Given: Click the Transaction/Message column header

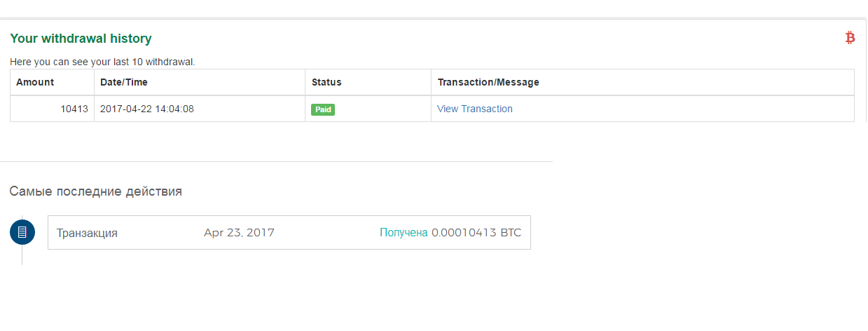Looking at the screenshot, I should coord(488,82).
